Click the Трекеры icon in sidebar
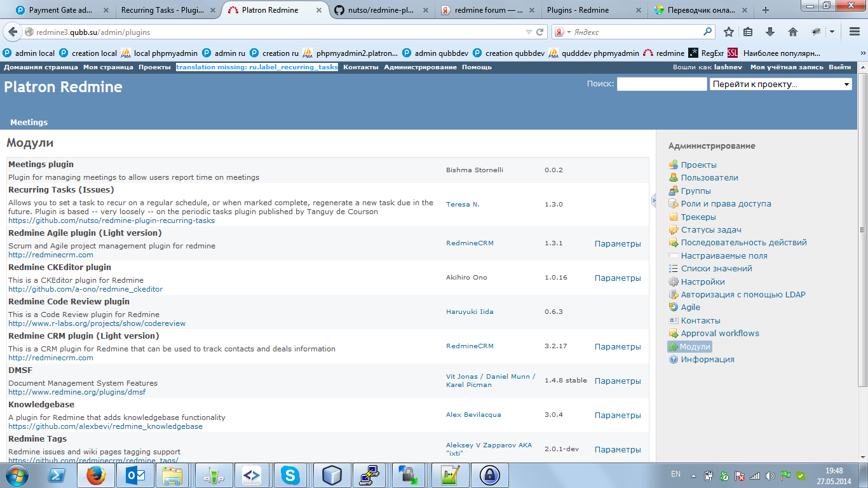Image resolution: width=868 pixels, height=488 pixels. (674, 217)
